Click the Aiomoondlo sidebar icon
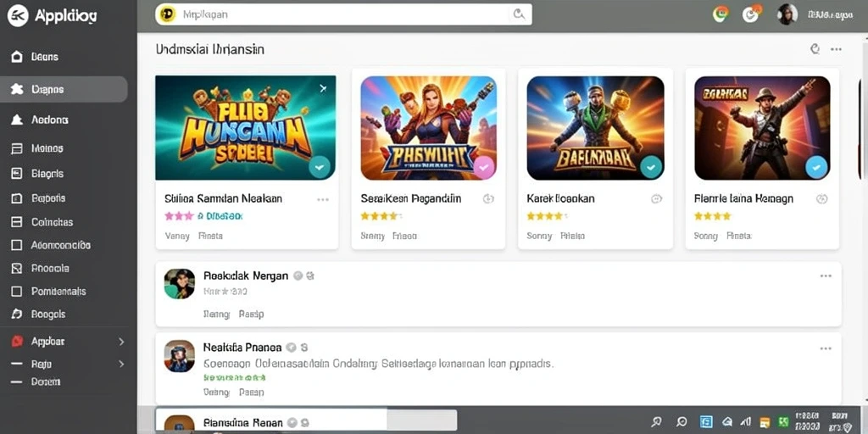Viewport: 868px width, 434px height. (17, 245)
